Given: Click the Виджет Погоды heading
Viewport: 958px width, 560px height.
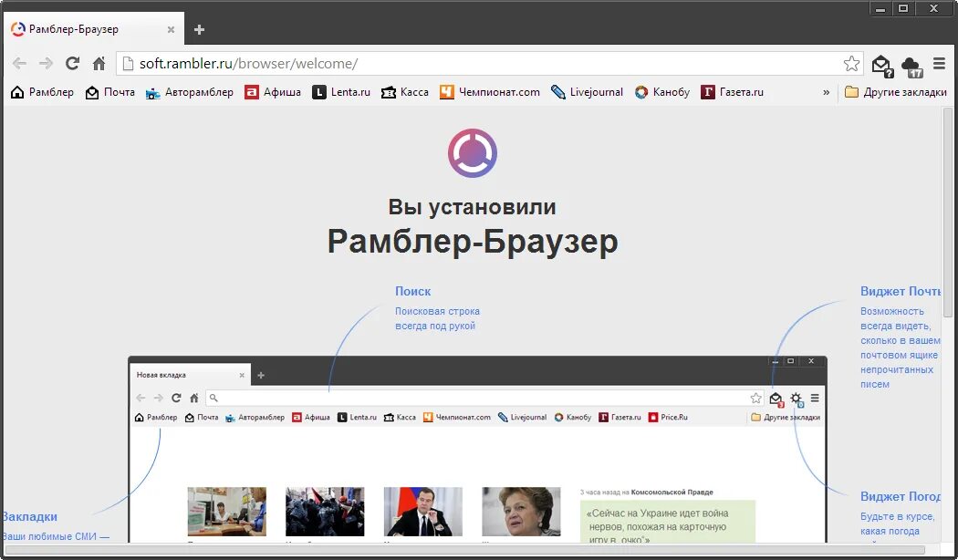Looking at the screenshot, I should 901,496.
